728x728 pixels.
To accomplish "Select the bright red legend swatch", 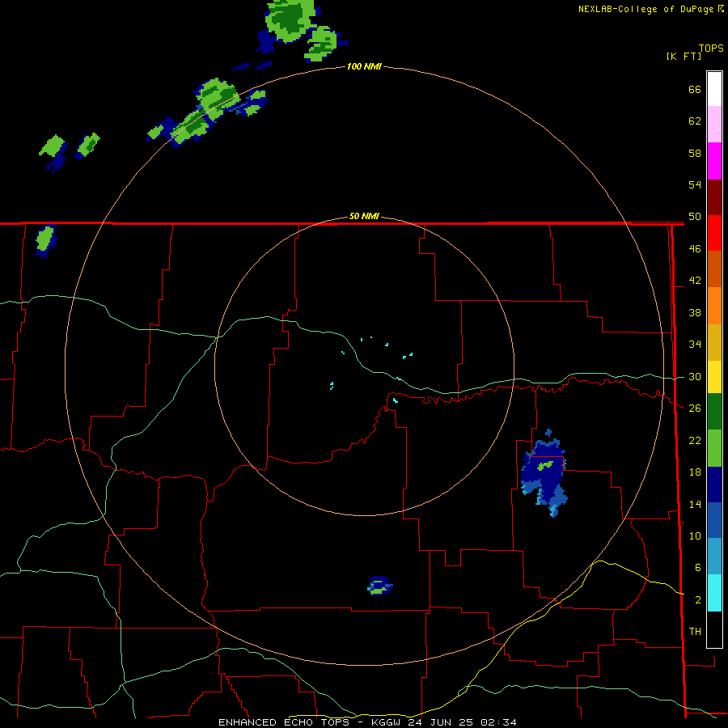I will click(714, 233).
